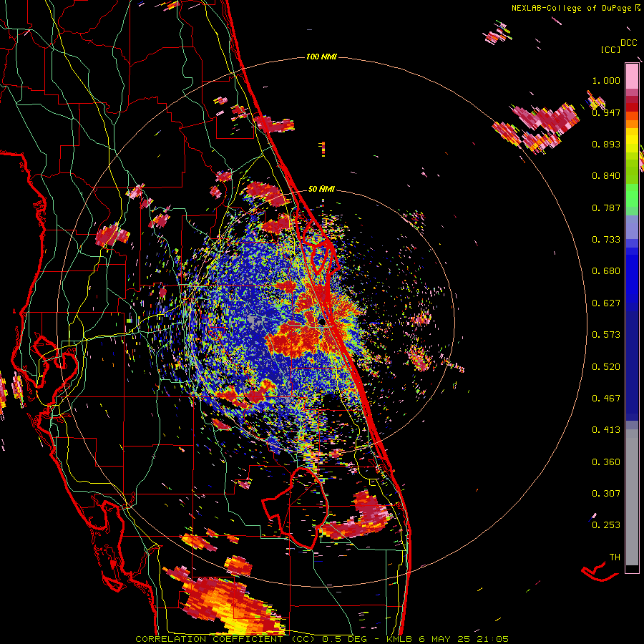Image resolution: width=644 pixels, height=644 pixels.
Task: Pick the light pink swatch beside 1.000
Action: (632, 76)
